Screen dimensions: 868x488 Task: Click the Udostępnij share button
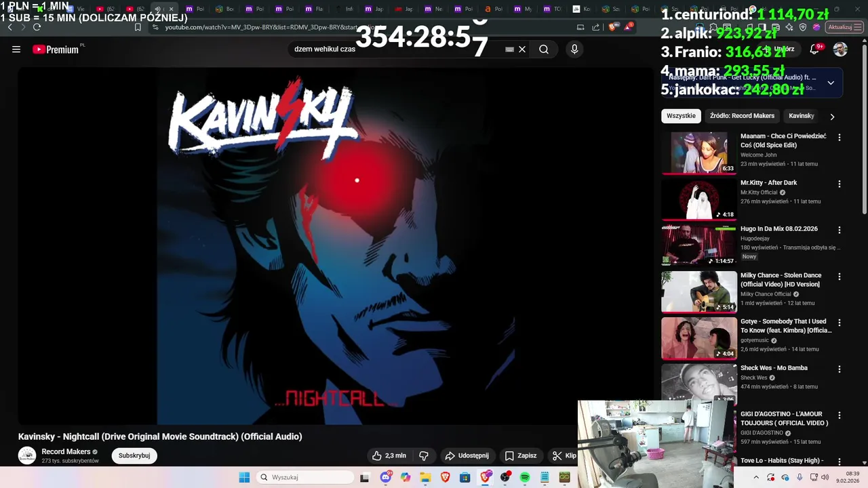(467, 455)
